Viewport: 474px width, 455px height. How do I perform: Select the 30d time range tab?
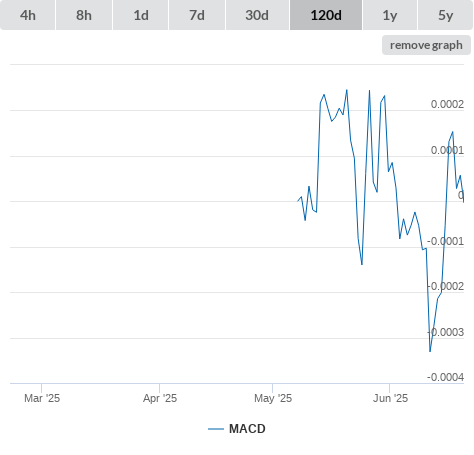point(257,15)
